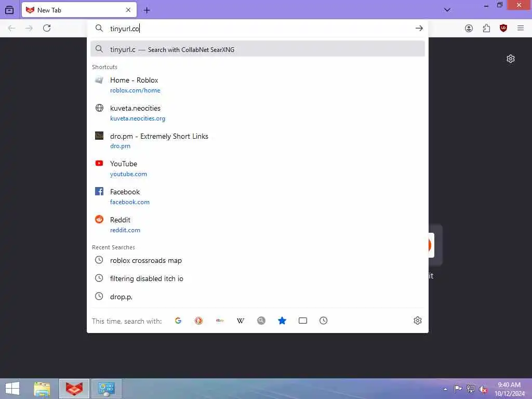
Task: Open the kuveta.neocities shortcut
Action: coord(258,113)
